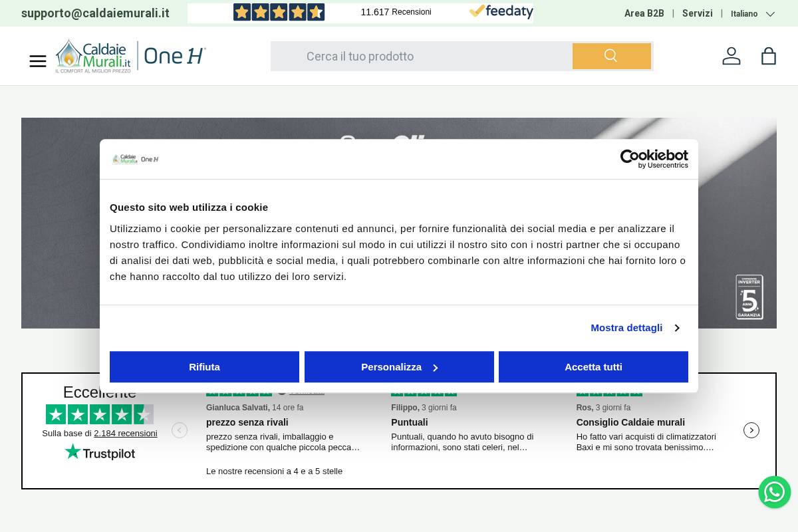Image resolution: width=798 pixels, height=532 pixels.
Task: Open Area B2B link
Action: (x=644, y=13)
